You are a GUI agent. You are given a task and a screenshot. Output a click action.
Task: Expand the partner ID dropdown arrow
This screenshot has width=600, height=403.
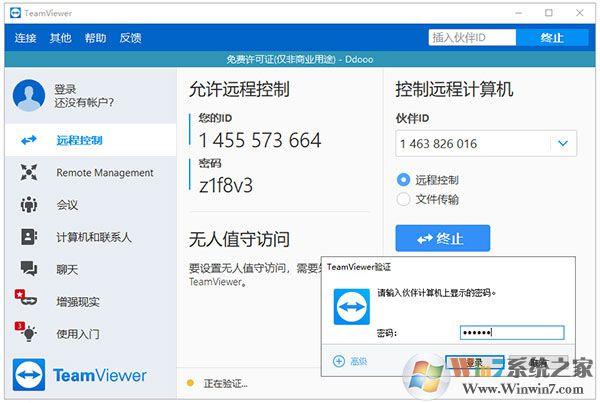pyautogui.click(x=563, y=144)
